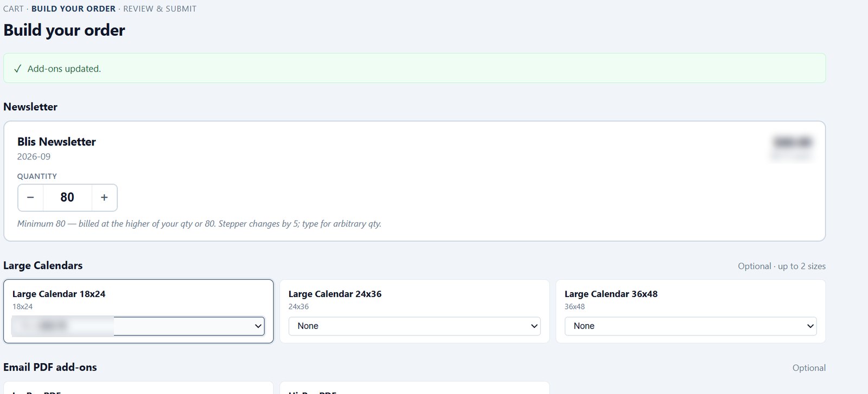Open the Large Calendar 36x48 dropdown
This screenshot has width=868, height=394.
pyautogui.click(x=691, y=326)
